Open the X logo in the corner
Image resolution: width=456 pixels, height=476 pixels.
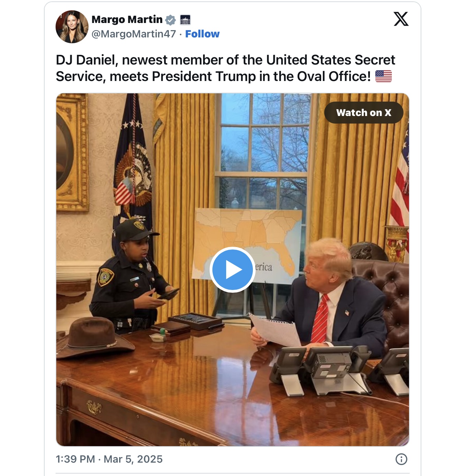click(x=401, y=19)
